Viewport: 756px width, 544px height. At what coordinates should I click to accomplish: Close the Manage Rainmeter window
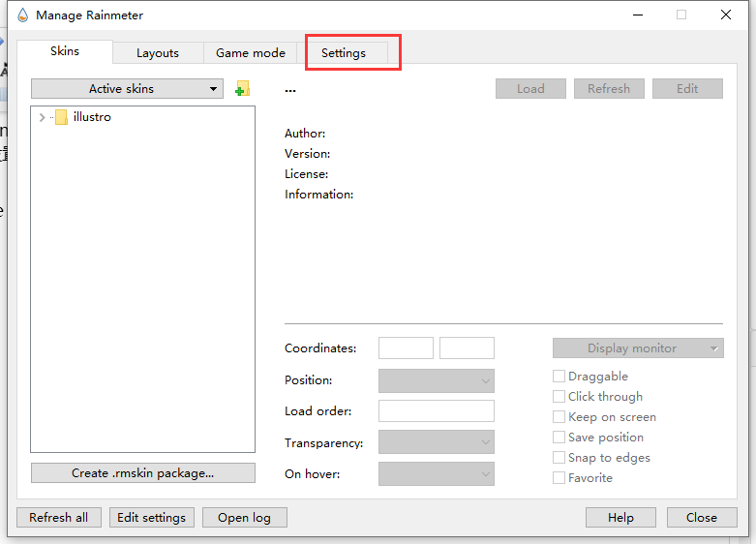point(726,15)
